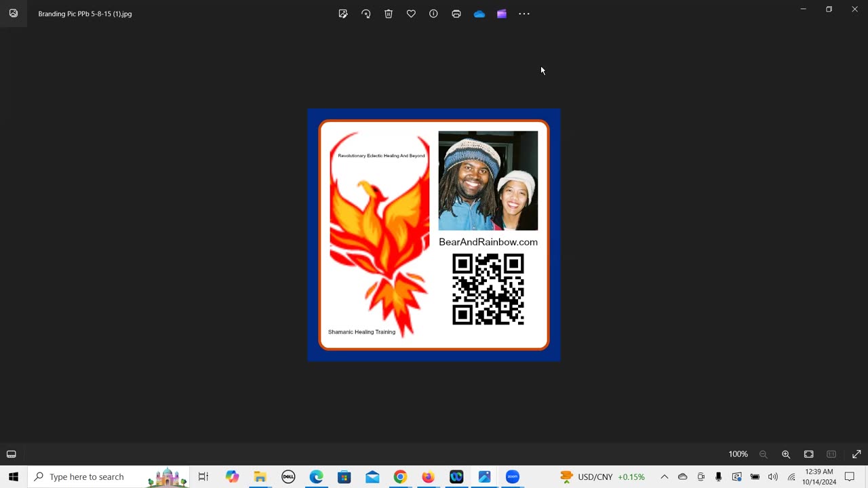Click the Meet Now tray icon
The height and width of the screenshot is (488, 868).
pos(701,476)
